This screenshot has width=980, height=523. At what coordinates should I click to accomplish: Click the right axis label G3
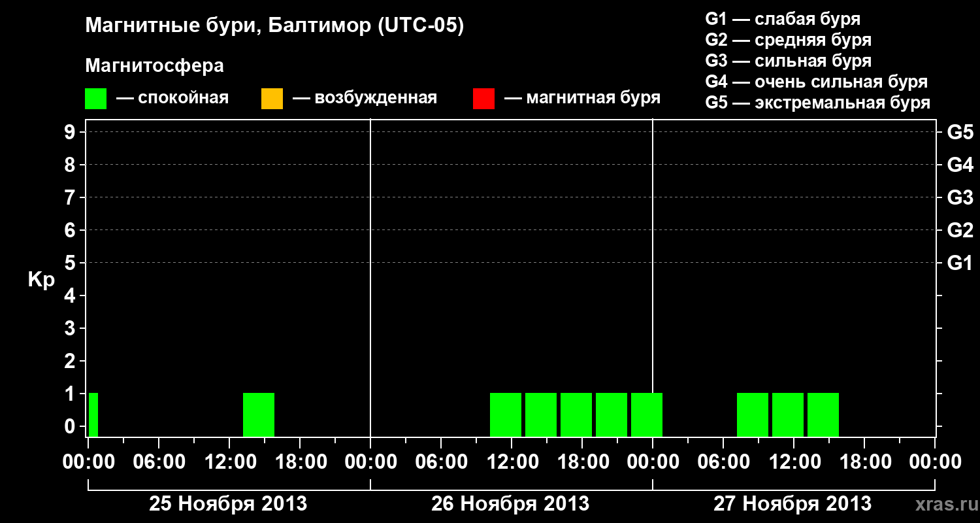tap(960, 197)
